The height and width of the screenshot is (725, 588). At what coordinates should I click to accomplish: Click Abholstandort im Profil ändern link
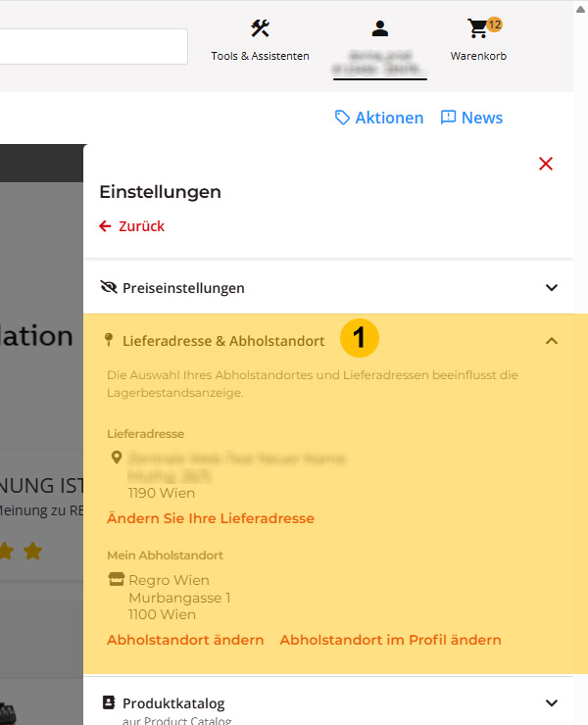[x=390, y=640]
